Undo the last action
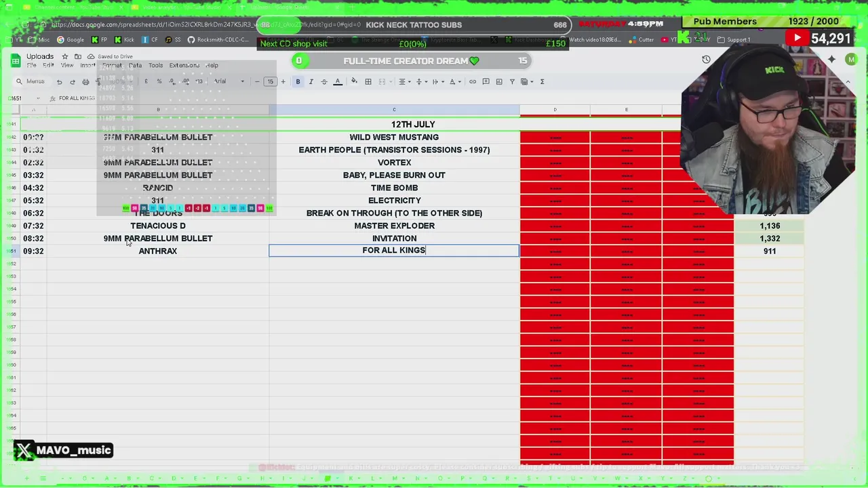 coord(59,81)
